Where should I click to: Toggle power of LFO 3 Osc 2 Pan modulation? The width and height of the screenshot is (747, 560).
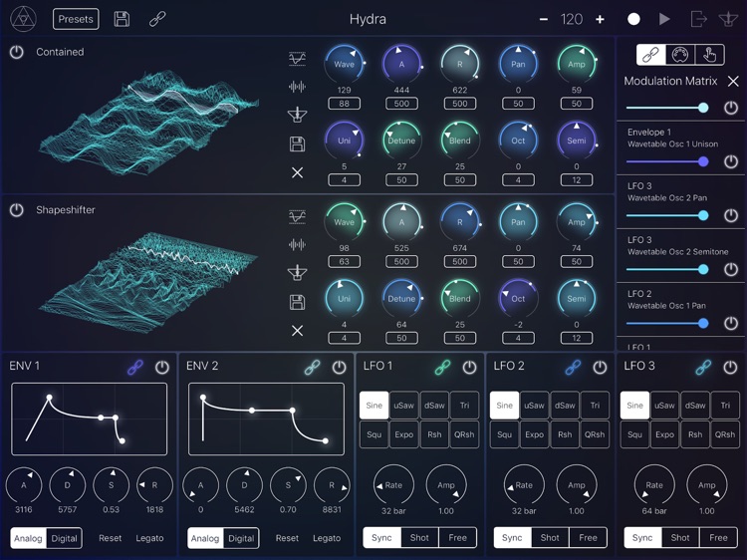click(x=731, y=215)
